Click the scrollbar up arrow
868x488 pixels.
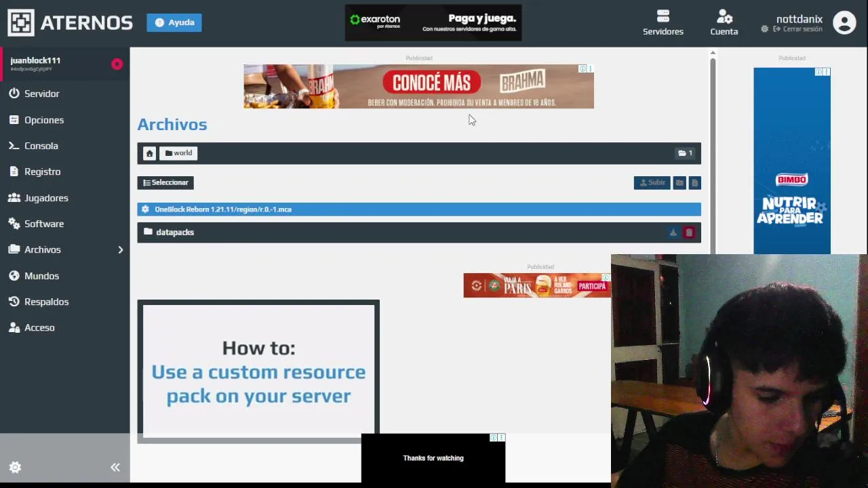pyautogui.click(x=713, y=53)
